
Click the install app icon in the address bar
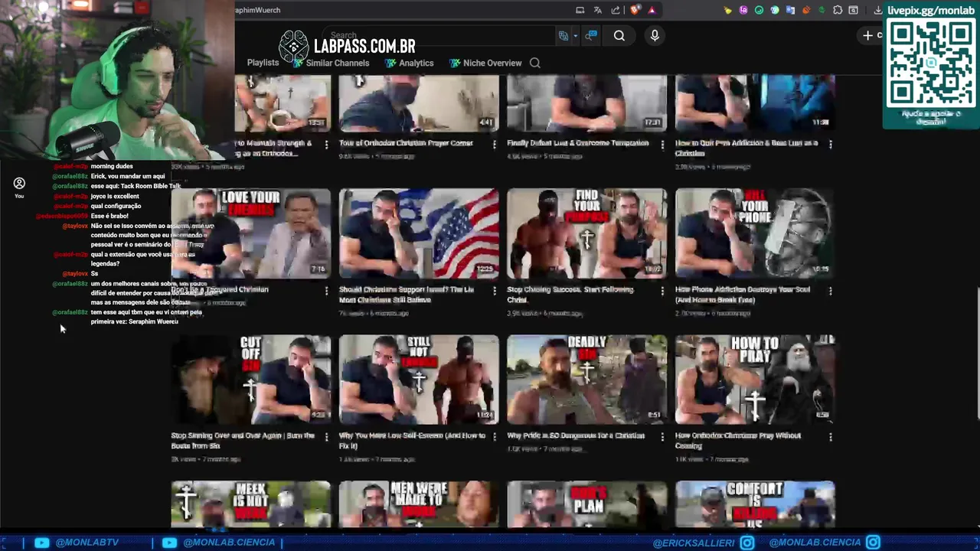(x=580, y=10)
